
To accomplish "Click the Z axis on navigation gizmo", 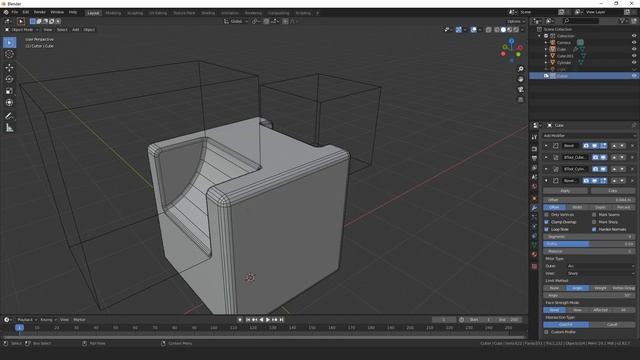I will (511, 41).
